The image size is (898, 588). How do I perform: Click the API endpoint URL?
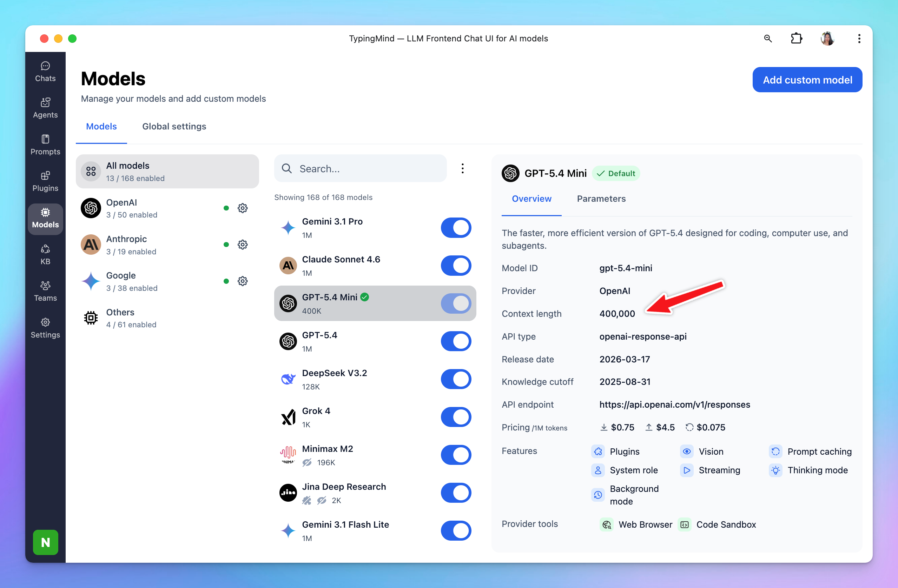(x=675, y=405)
